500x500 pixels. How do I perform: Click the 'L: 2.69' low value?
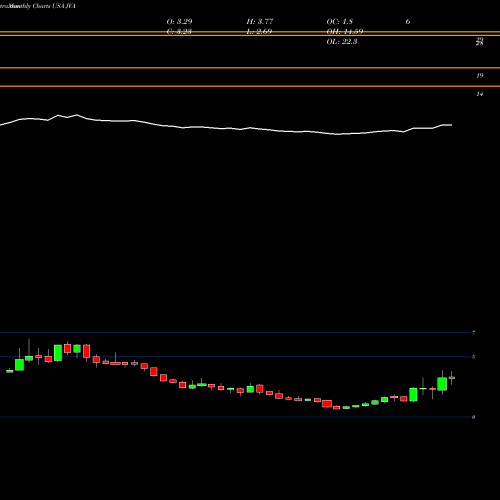click(x=259, y=32)
